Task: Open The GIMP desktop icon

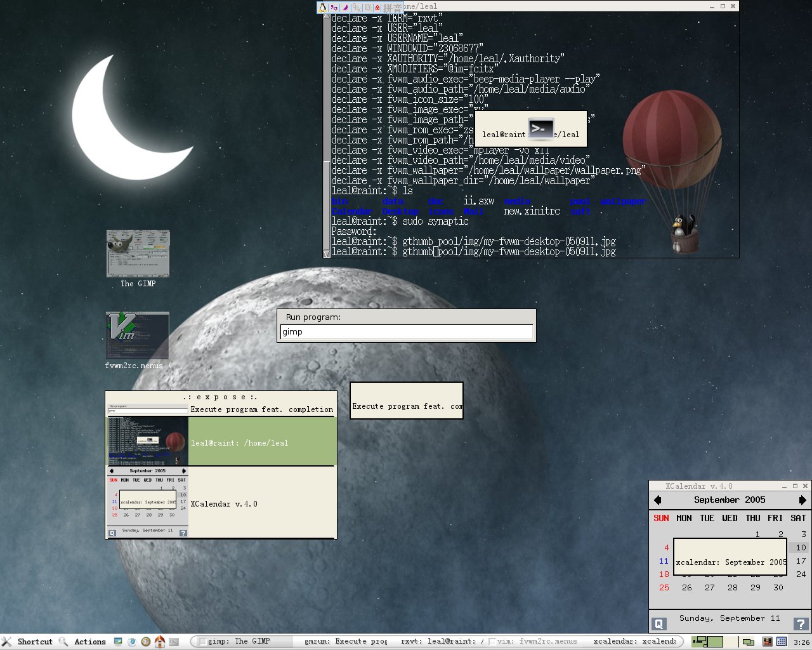Action: (138, 259)
